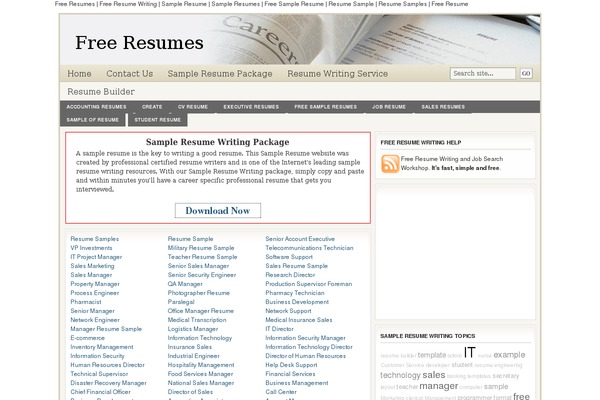Open the Photographer Resume link
Image resolution: width=600 pixels, height=400 pixels.
point(199,293)
